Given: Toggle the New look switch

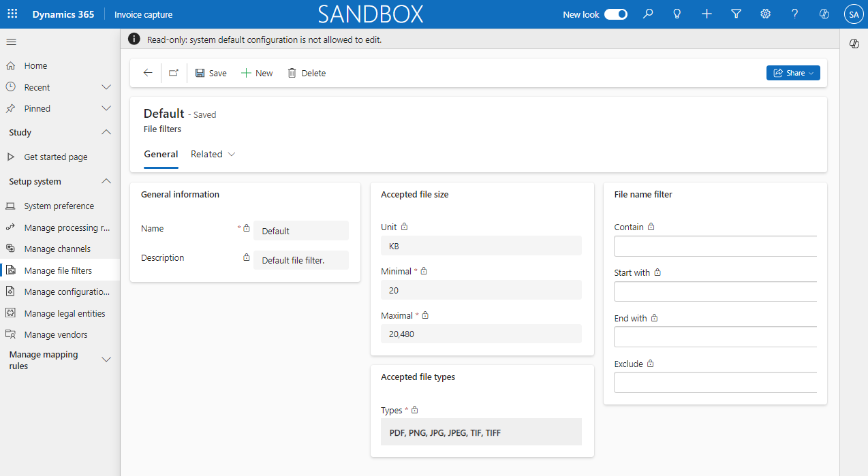Looking at the screenshot, I should click(x=617, y=14).
